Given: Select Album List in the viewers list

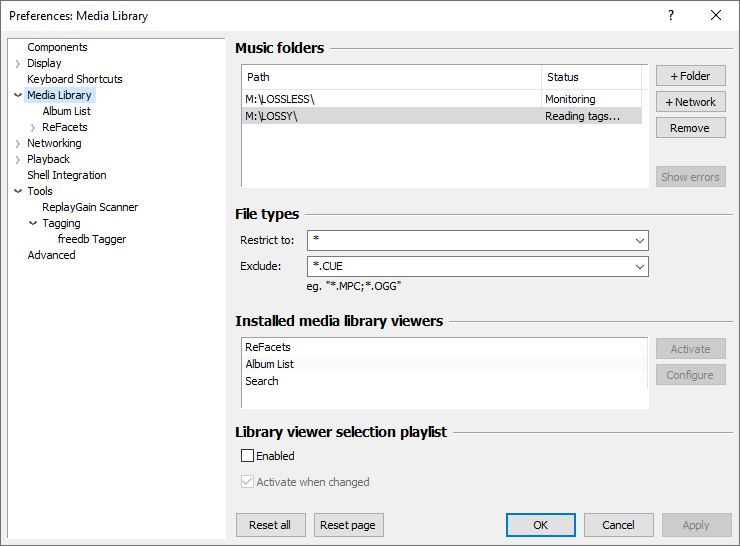Looking at the screenshot, I should pyautogui.click(x=269, y=364).
